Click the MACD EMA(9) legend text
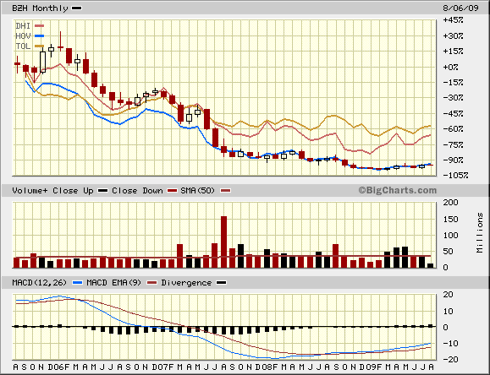This screenshot has height=375, width=490. 114,283
